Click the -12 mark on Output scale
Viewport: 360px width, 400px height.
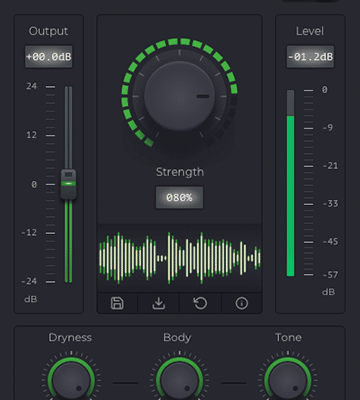coord(29,232)
